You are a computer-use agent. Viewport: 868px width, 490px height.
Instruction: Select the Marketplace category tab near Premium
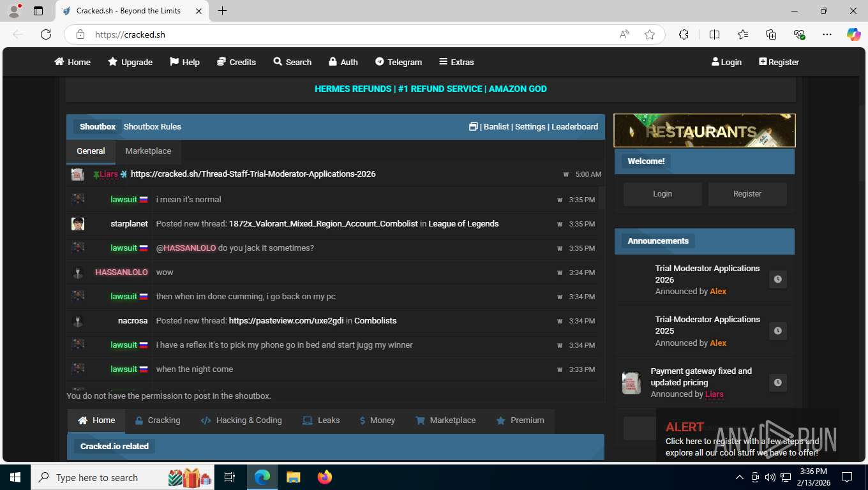pos(445,420)
